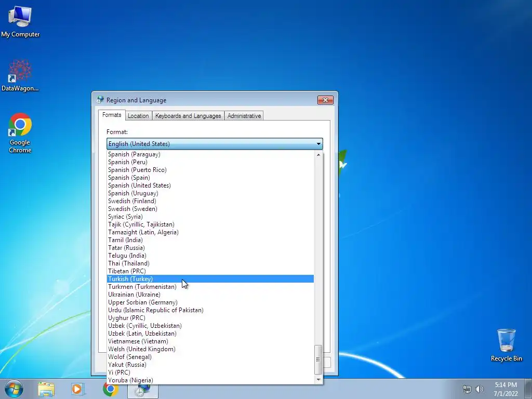Close the Region and Language dialog

pyautogui.click(x=325, y=100)
